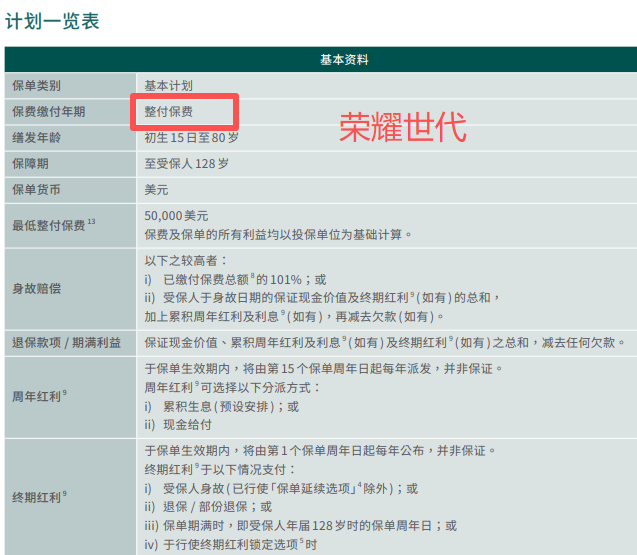
Task: Click the 计划一览表 page heading
Action: [53, 21]
